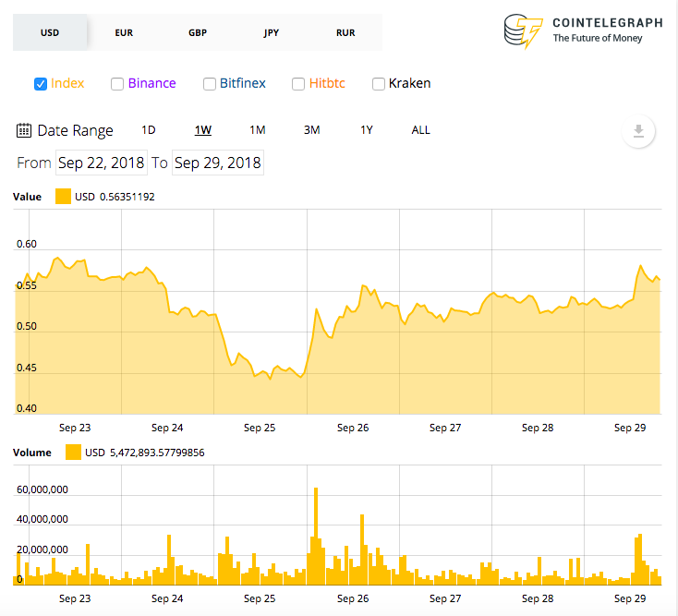Click the calendar icon beside Date Range
Screen dimensions: 678x616
click(x=24, y=130)
